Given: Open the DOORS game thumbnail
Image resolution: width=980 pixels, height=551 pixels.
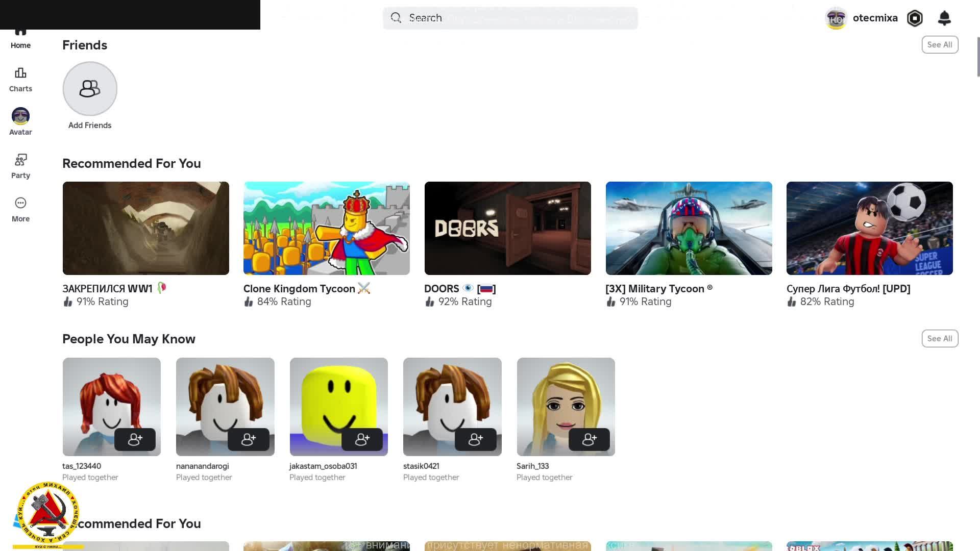Looking at the screenshot, I should click(x=507, y=228).
